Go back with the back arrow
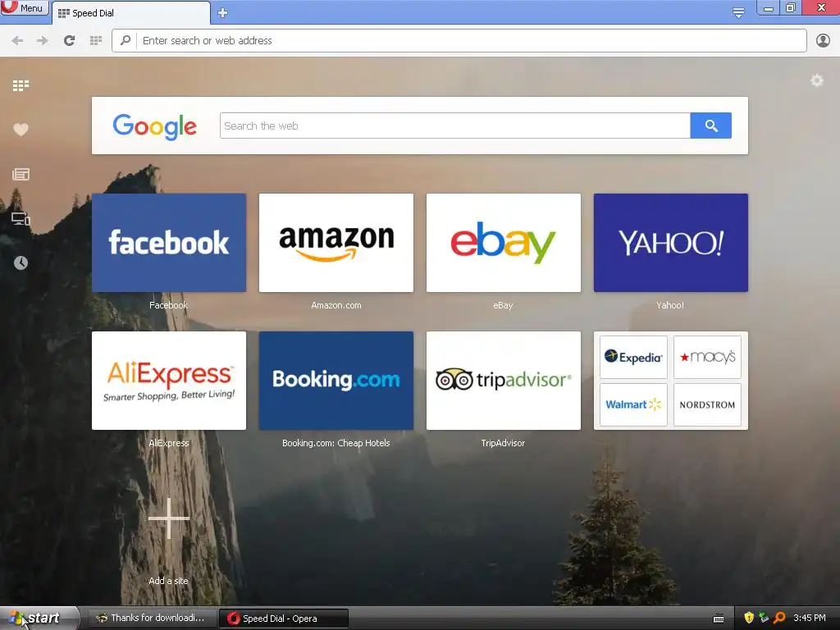Image resolution: width=840 pixels, height=630 pixels. [x=17, y=41]
